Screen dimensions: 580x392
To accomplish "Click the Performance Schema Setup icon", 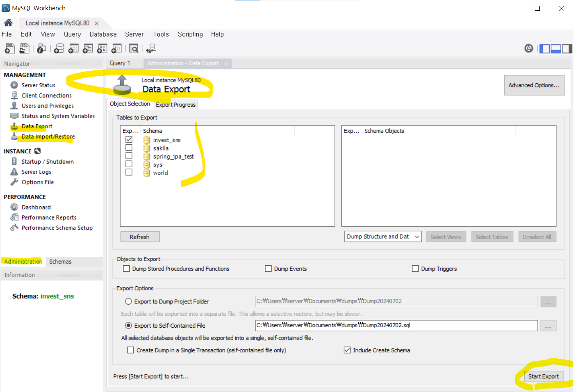I will [14, 228].
